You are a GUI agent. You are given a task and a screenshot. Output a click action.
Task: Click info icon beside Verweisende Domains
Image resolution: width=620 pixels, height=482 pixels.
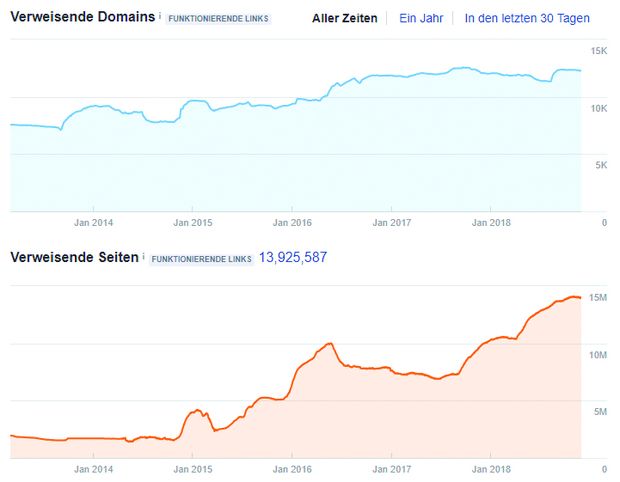pos(160,15)
